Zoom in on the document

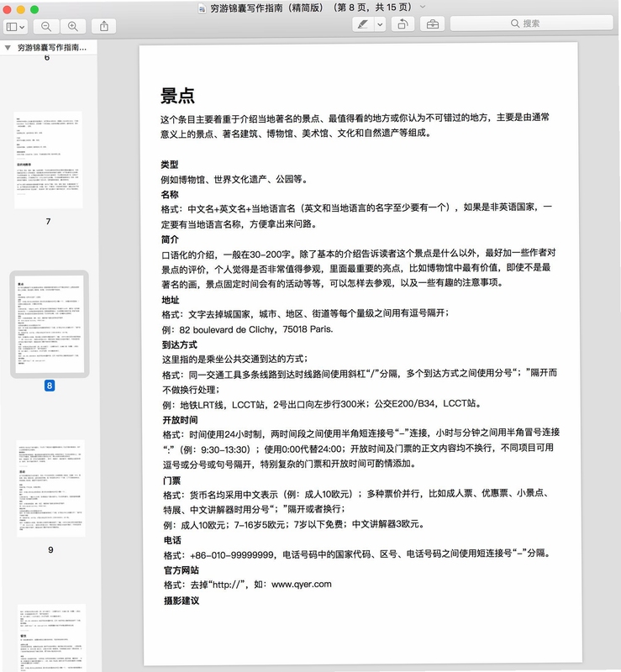pos(73,27)
